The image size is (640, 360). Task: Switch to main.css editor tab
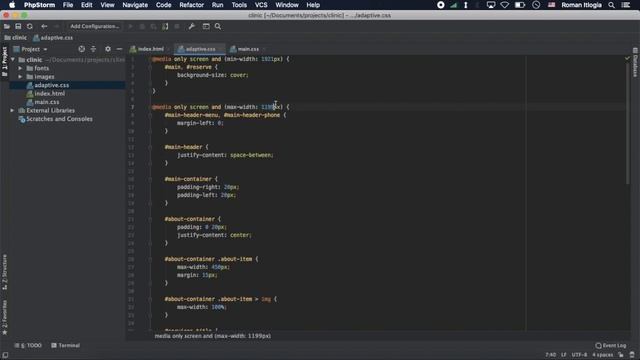(x=247, y=49)
